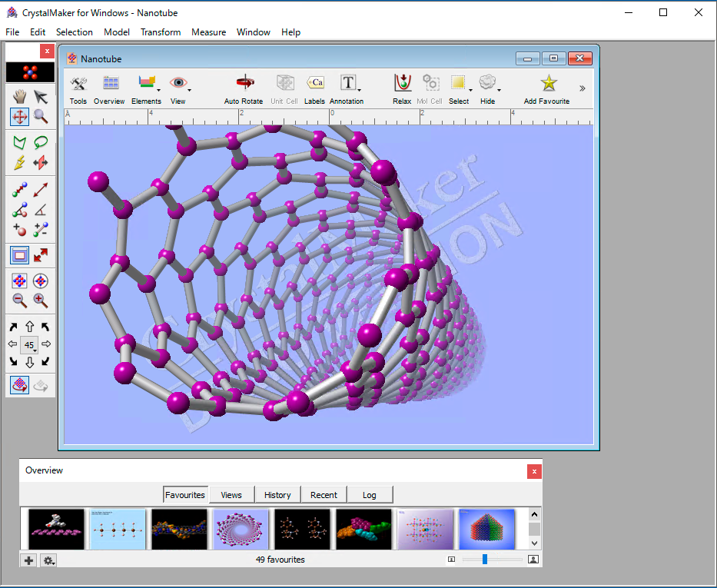Select the Arrow pointer tool
This screenshot has height=588, width=717.
40,97
